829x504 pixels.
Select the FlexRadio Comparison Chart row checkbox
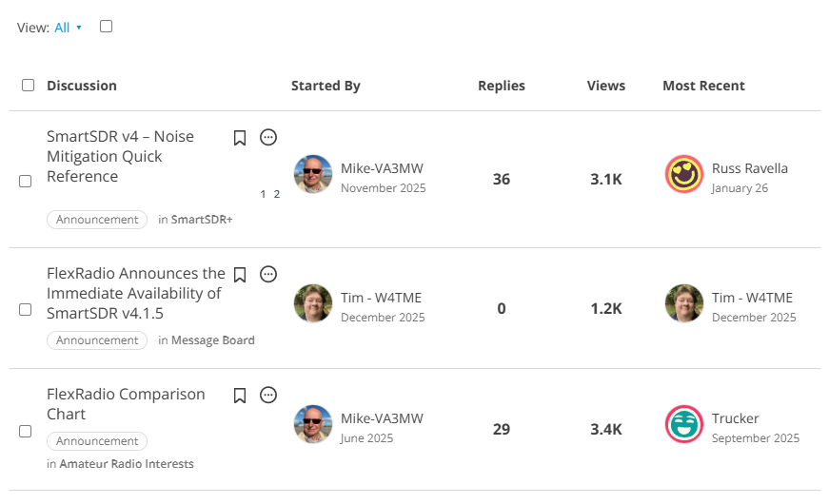click(26, 431)
